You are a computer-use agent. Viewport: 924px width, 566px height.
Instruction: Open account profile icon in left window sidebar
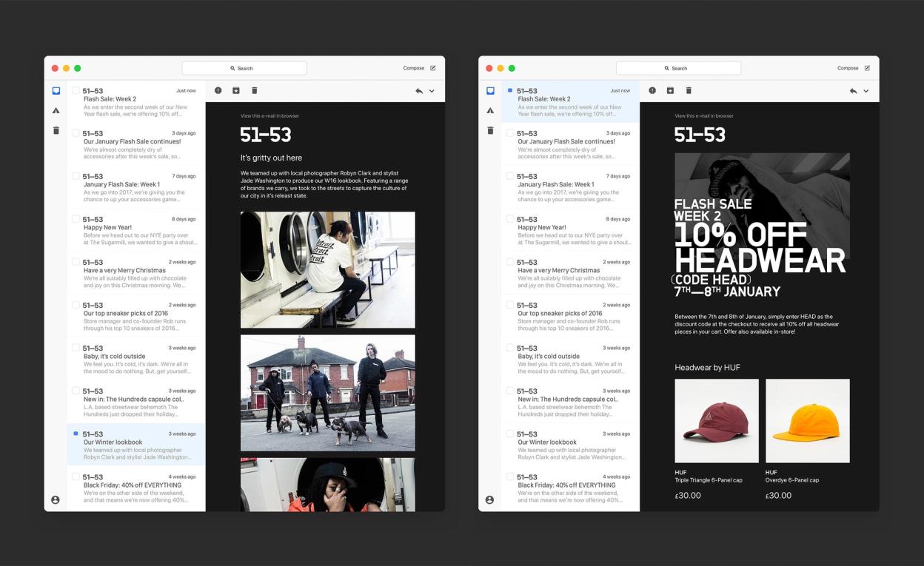56,499
